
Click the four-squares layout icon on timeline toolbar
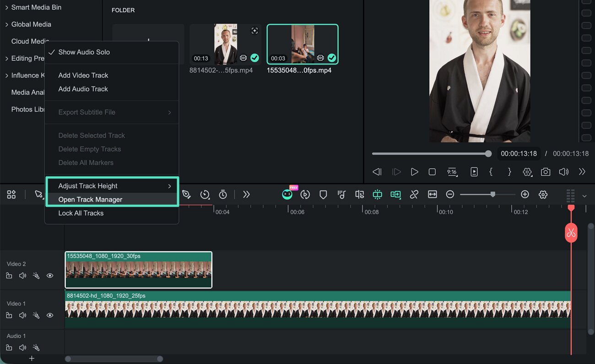[x=11, y=195]
